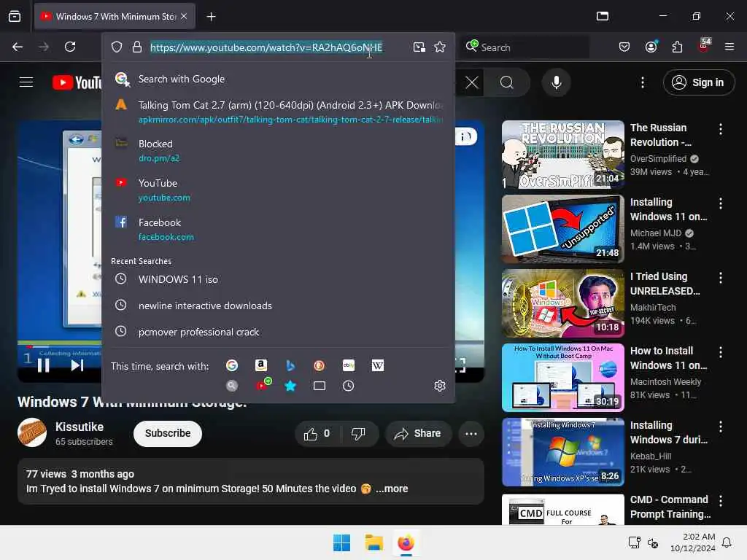Open more options for Macintosh Weekly video
This screenshot has height=560, width=747.
(x=720, y=352)
